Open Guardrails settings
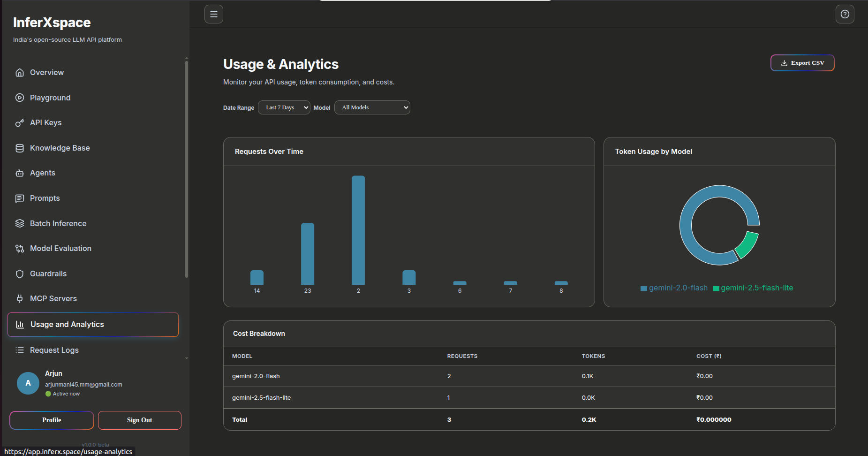The width and height of the screenshot is (868, 456). pos(48,274)
